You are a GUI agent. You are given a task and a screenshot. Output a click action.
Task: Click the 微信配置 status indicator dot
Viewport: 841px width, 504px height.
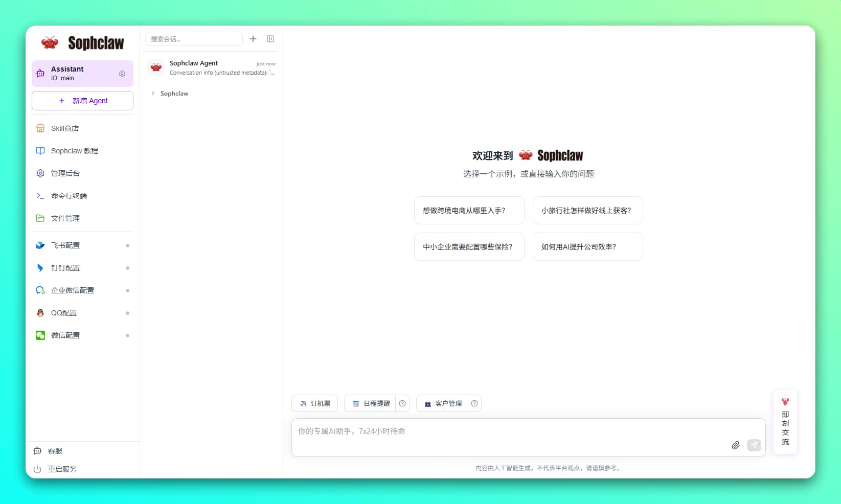tap(127, 336)
